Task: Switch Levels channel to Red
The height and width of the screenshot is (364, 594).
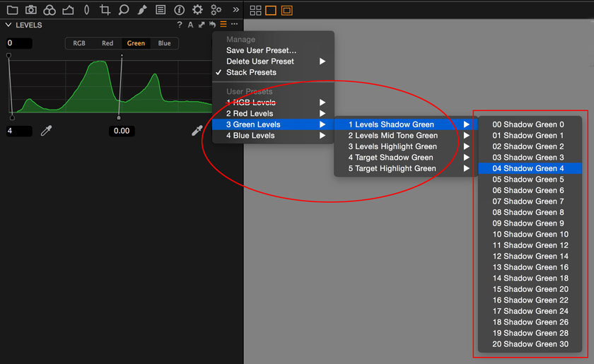Action: 107,43
